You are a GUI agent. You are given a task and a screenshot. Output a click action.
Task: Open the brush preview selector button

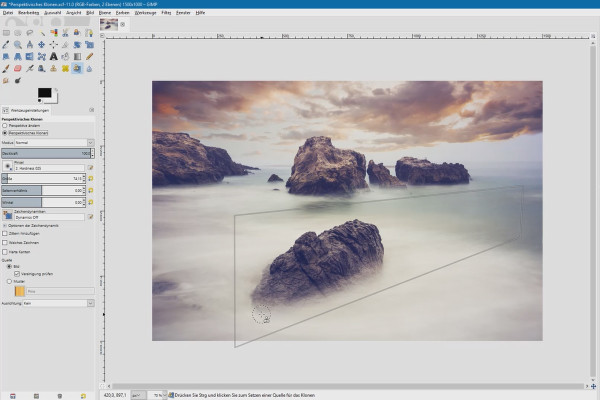(x=7, y=166)
